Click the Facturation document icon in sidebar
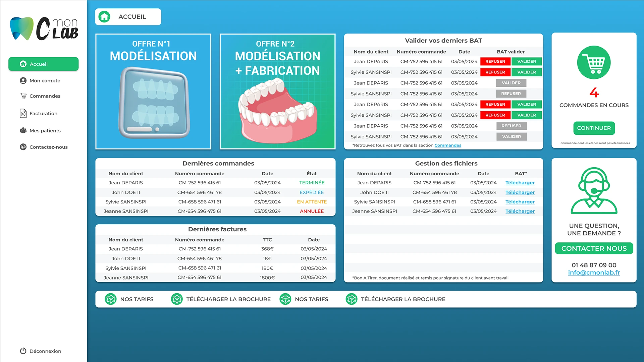This screenshot has height=362, width=644. (23, 113)
